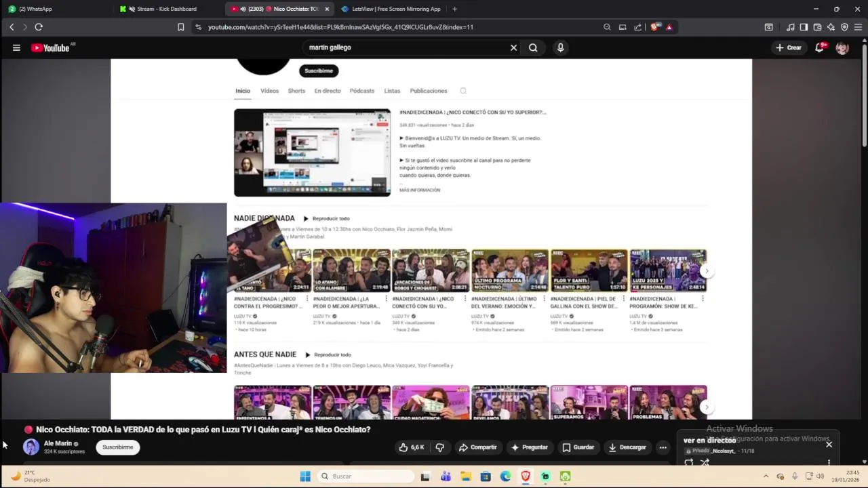Click the Compartir button

pos(477,447)
